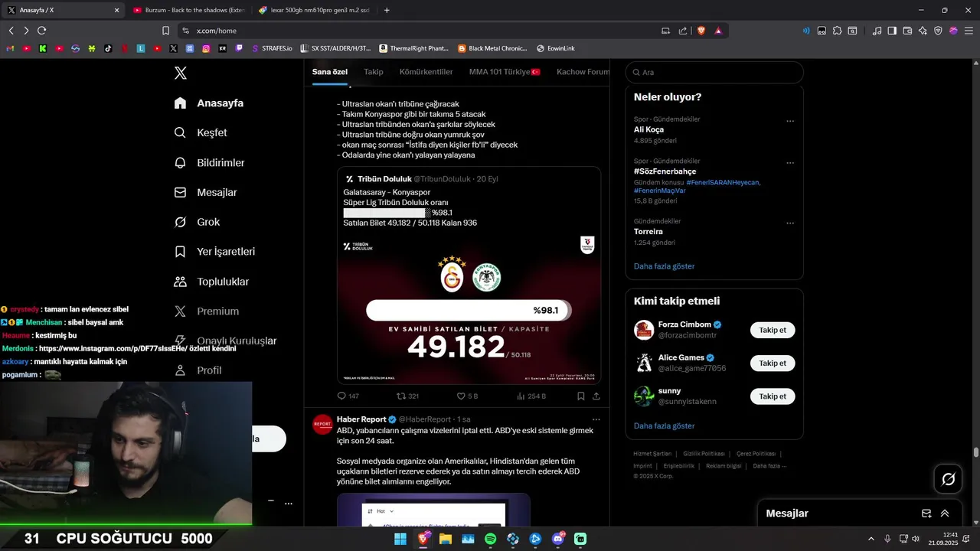Open the #FenerlSARANHeyecan hashtag link
Image resolution: width=980 pixels, height=551 pixels.
pyautogui.click(x=723, y=182)
